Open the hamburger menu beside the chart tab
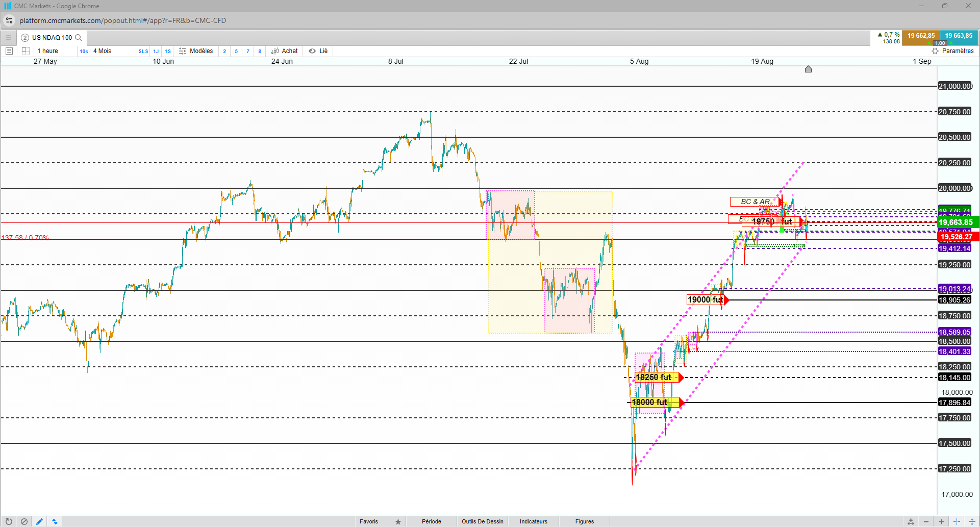The height and width of the screenshot is (527, 980). (x=9, y=38)
